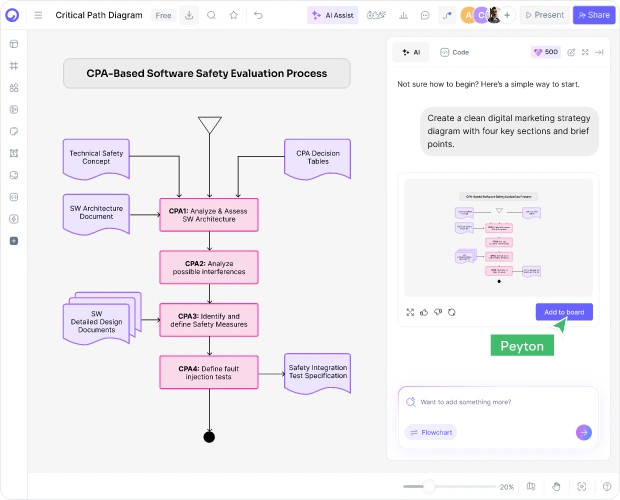Select the connector line tool icon

447,15
